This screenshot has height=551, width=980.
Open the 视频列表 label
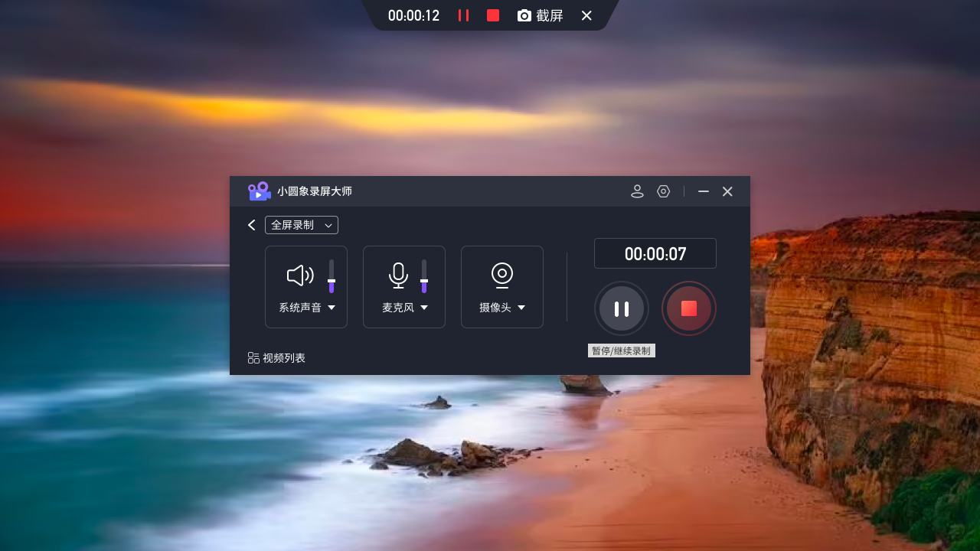[x=283, y=357]
